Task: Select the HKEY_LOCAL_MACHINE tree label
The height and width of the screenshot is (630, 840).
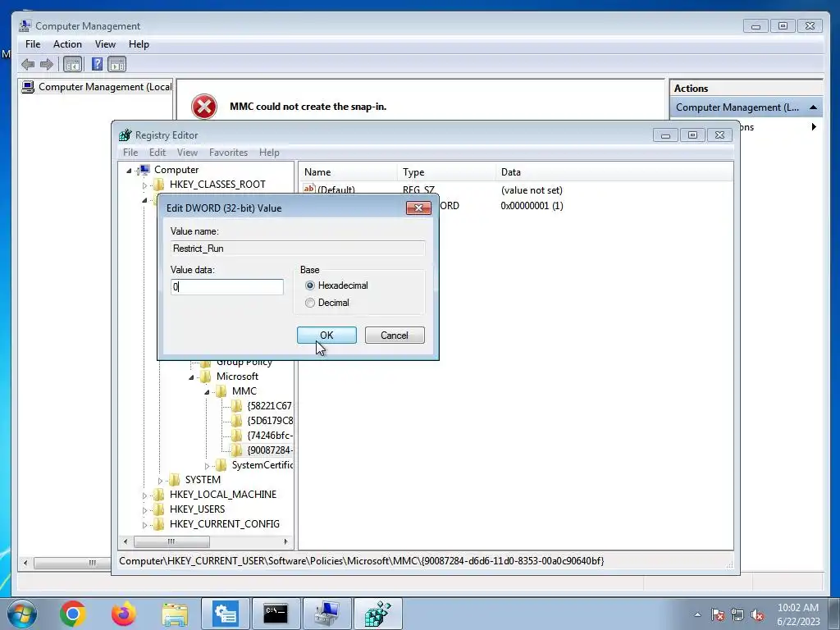Action: [x=223, y=495]
